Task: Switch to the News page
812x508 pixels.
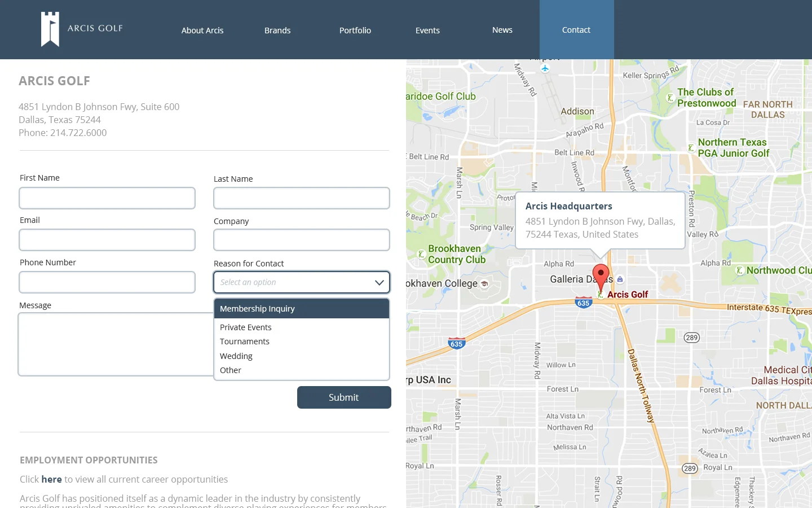Action: click(502, 30)
